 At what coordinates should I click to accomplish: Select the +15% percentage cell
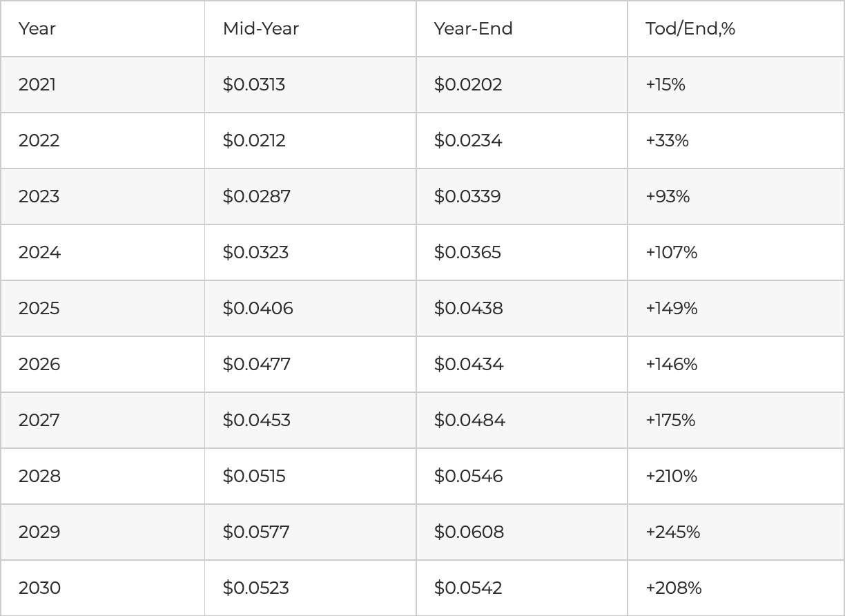(x=666, y=85)
